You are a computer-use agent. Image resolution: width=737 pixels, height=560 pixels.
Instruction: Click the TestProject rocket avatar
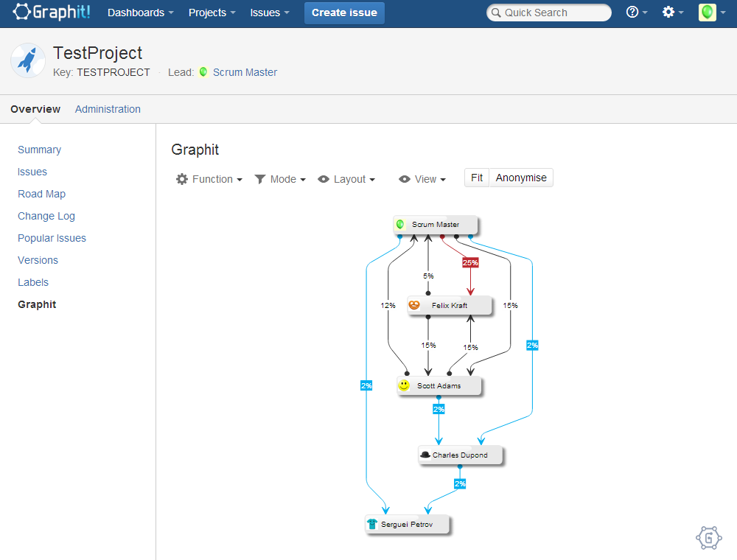28,61
